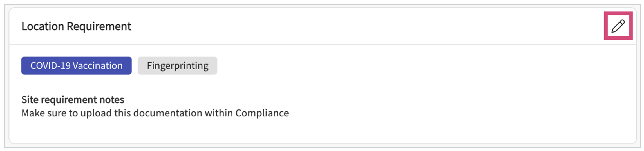Click the note text about uploading documentation
Screen dimensions: 644x151
pyautogui.click(x=155, y=113)
